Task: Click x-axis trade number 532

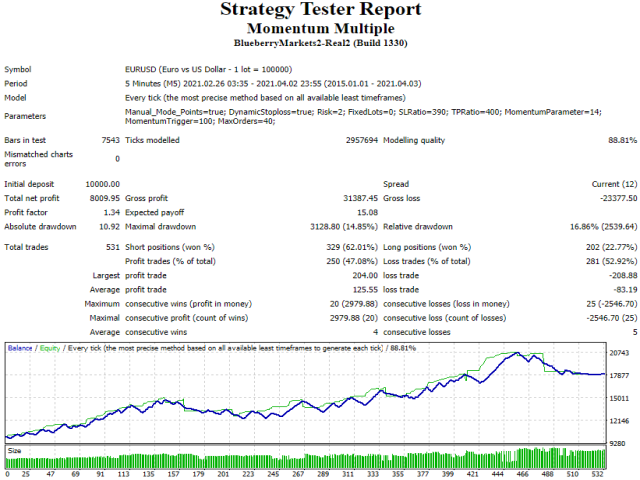Action: point(597,474)
